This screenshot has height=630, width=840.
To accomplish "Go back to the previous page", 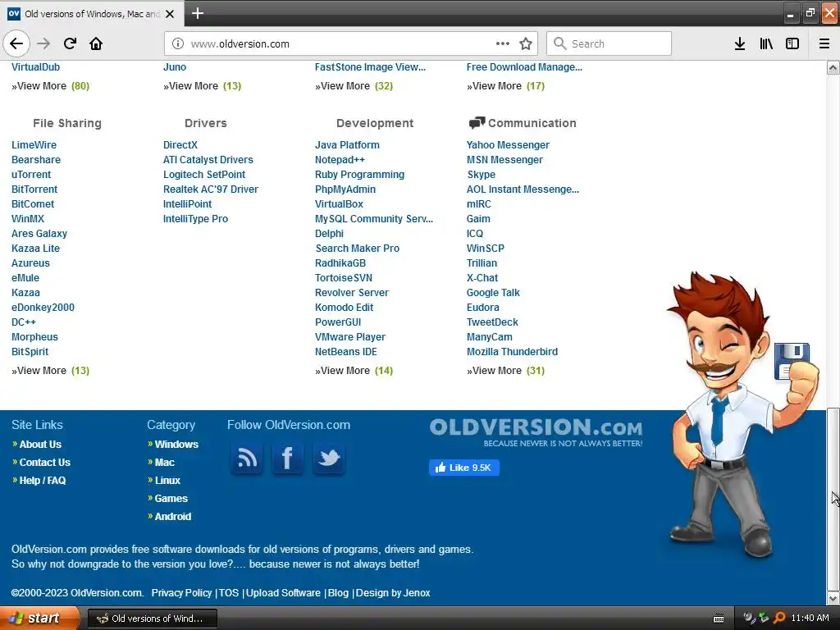I will (x=16, y=43).
